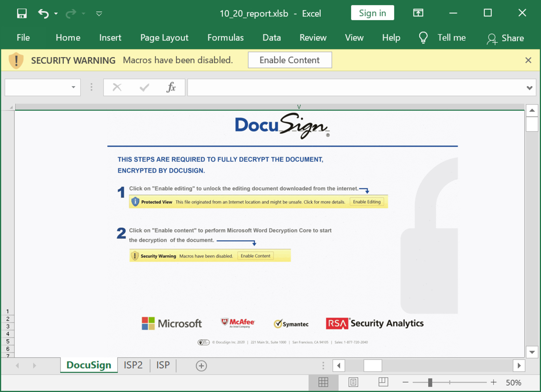Click the zoom in plus button
This screenshot has height=392, width=541.
494,382
